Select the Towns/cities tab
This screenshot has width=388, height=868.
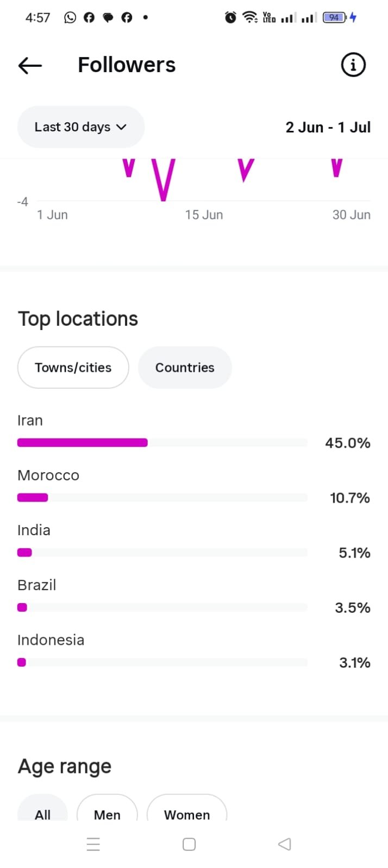(x=73, y=368)
